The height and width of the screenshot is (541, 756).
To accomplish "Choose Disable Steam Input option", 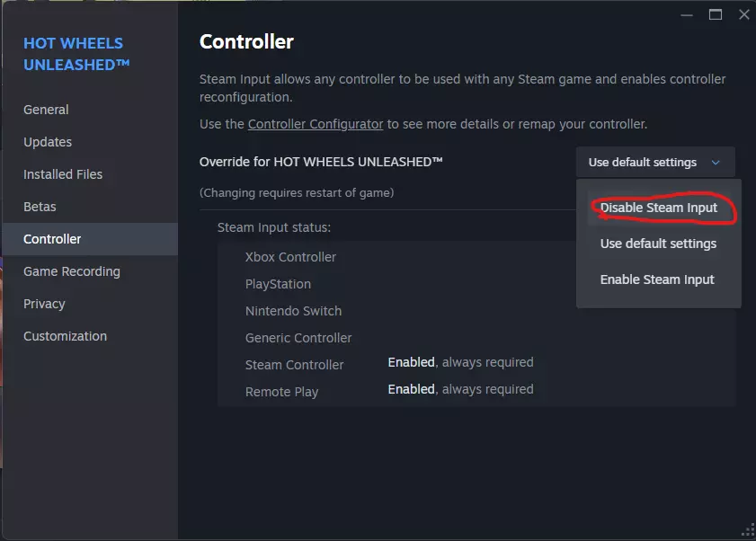I will (x=659, y=208).
